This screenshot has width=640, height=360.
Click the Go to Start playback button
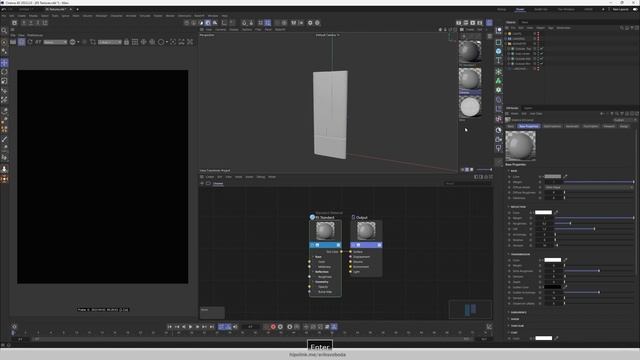point(170,327)
